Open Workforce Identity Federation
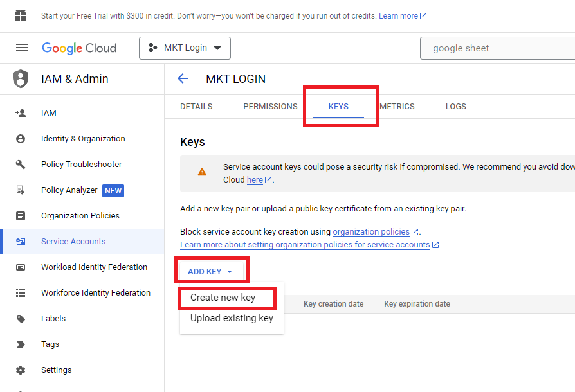 coord(96,293)
